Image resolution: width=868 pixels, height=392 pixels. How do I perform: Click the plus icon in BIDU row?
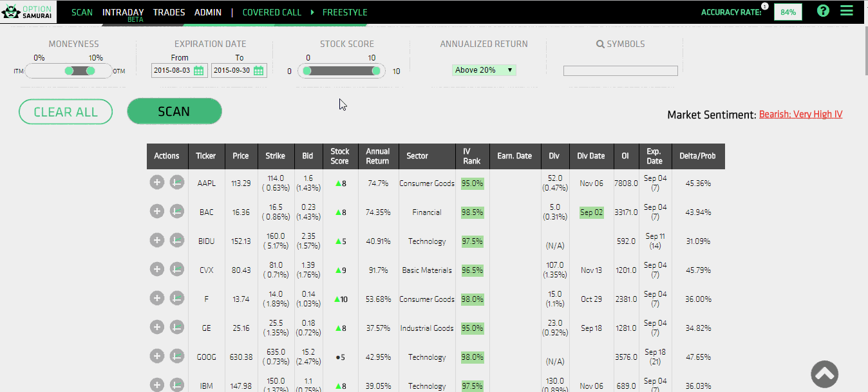click(x=156, y=240)
